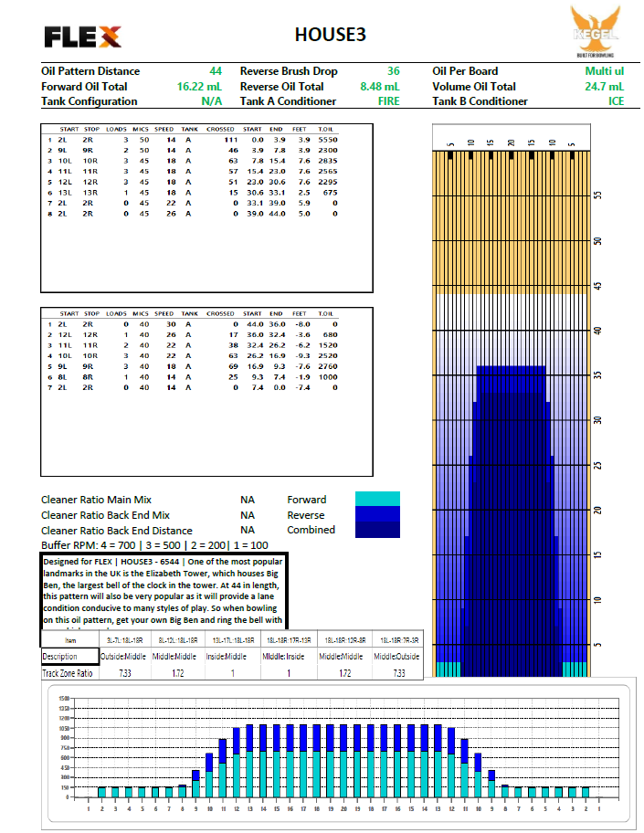Select the 16.22 mL Forward Oil Total value
Screen dimensions: 644x833
199,87
